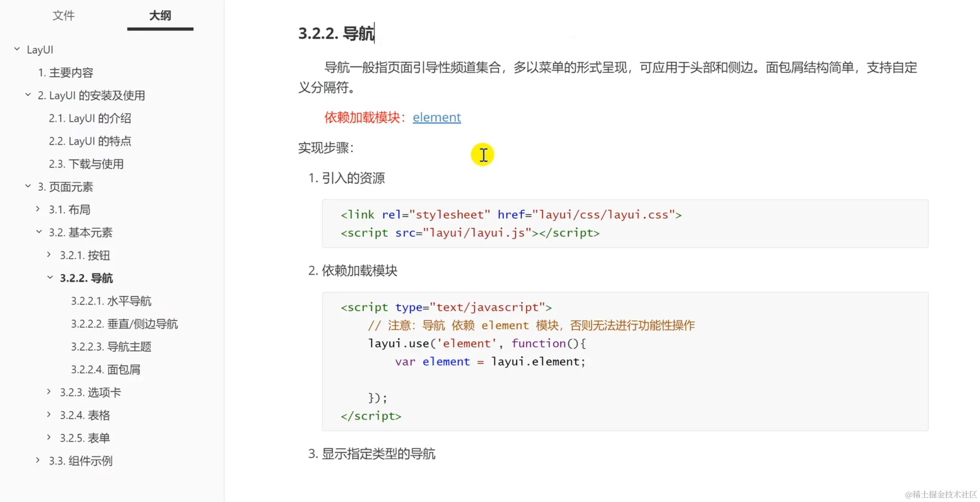Click the link rel stylesheet code line

pos(511,215)
